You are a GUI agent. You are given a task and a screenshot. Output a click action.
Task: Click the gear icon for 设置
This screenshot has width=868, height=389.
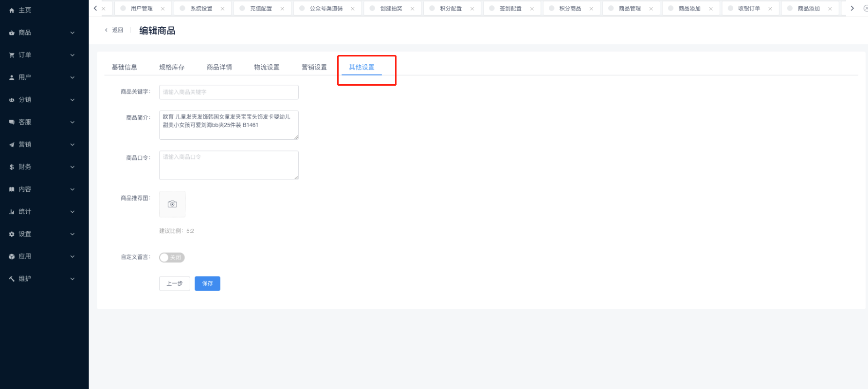(x=12, y=234)
